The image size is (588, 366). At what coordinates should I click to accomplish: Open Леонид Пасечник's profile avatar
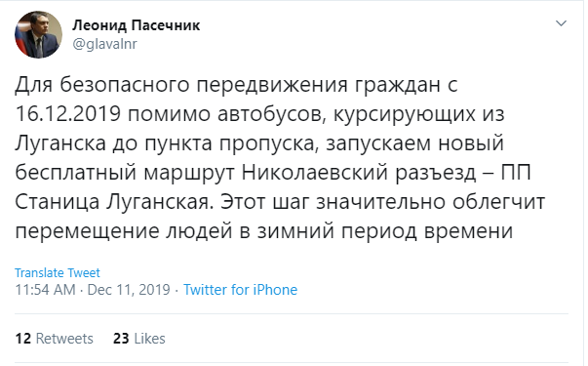click(38, 34)
